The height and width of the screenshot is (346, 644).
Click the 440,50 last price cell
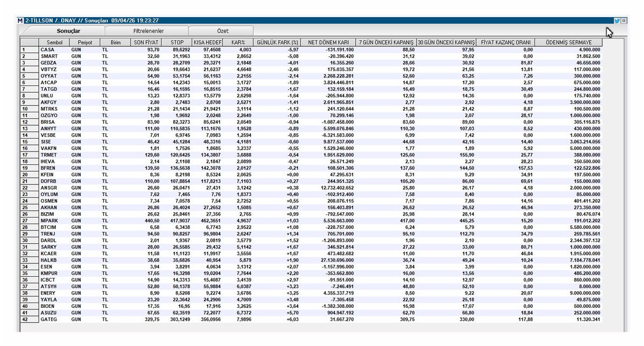point(151,220)
